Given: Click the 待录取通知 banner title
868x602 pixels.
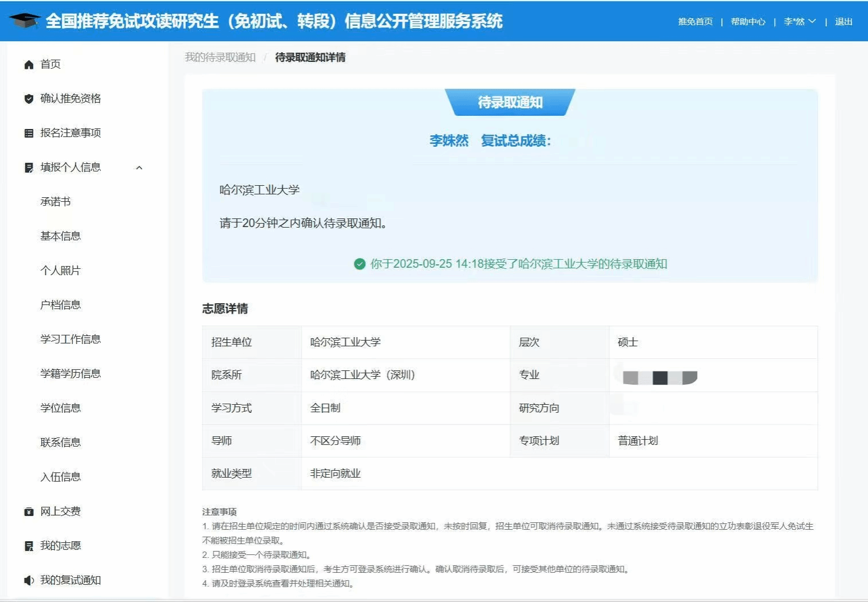Looking at the screenshot, I should click(510, 103).
